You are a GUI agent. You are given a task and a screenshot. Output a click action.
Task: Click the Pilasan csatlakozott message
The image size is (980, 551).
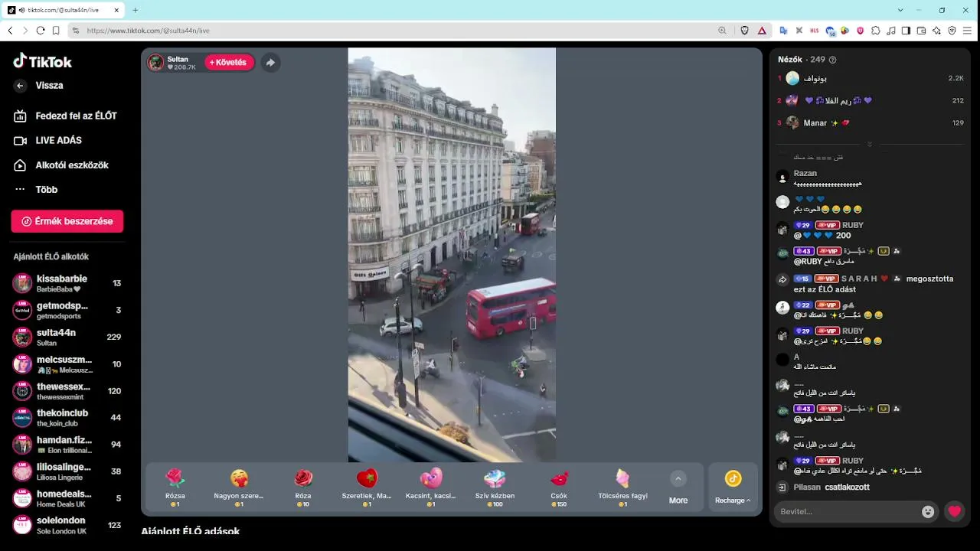[831, 487]
